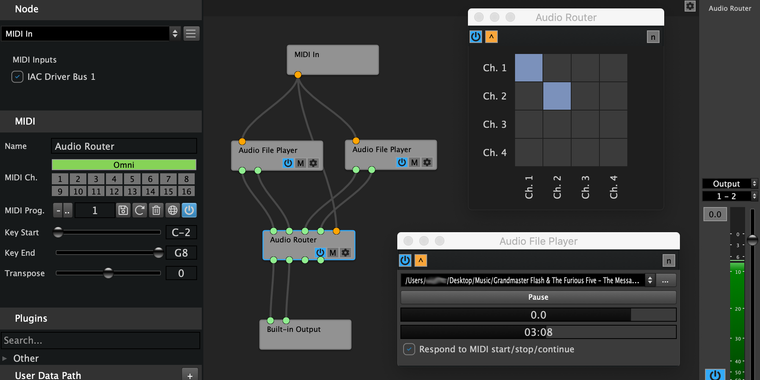
Task: Enable MIDI channel 1 button
Action: 60,179
